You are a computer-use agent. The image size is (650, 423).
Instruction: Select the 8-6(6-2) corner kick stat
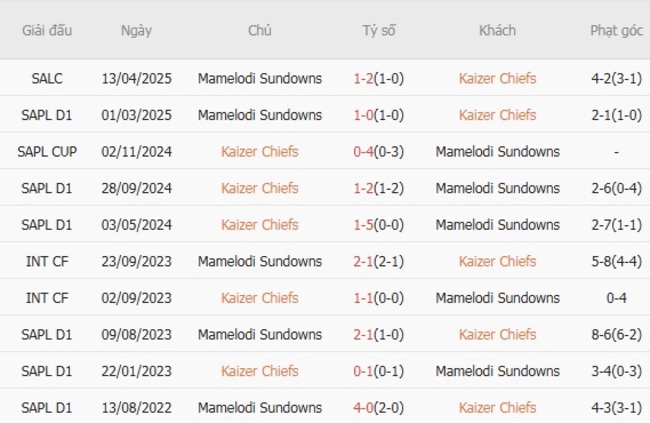coord(616,334)
